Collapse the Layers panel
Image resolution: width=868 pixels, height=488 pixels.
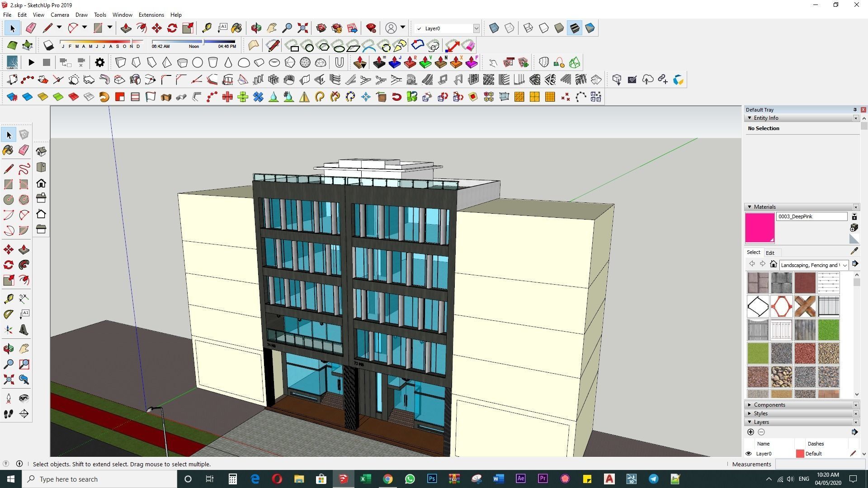[x=750, y=422]
